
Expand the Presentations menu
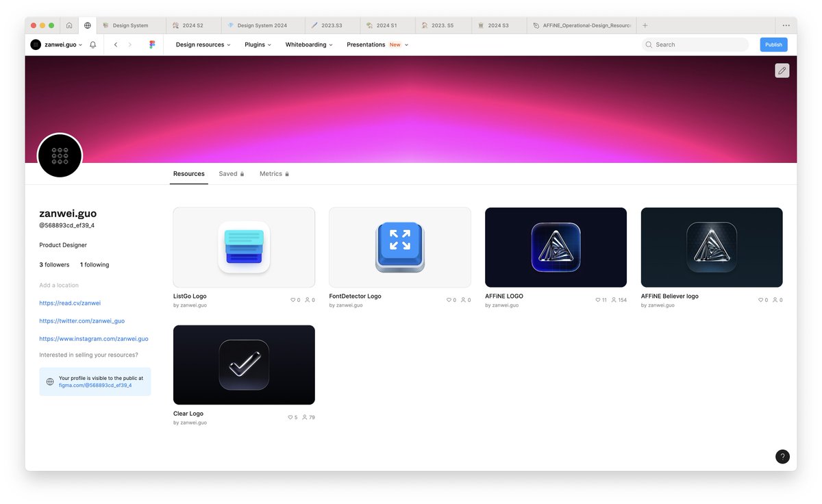point(377,45)
